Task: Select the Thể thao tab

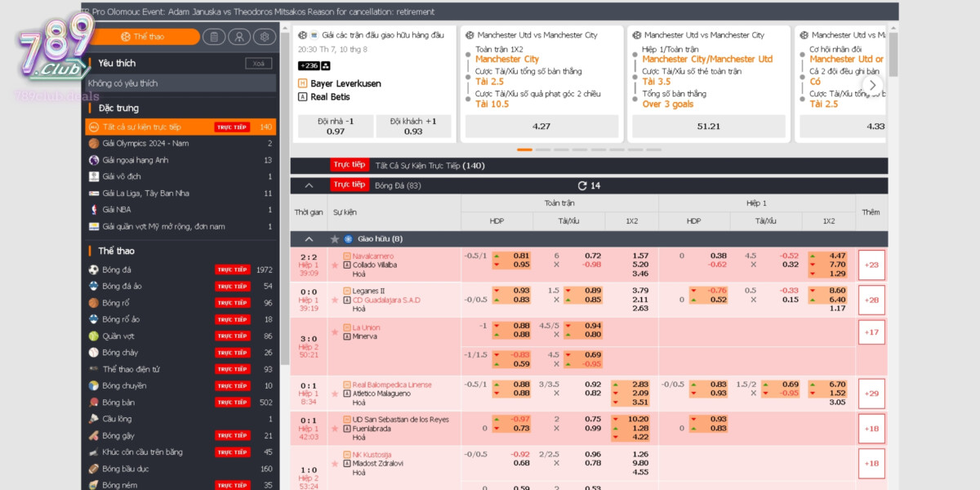Action: tap(143, 37)
